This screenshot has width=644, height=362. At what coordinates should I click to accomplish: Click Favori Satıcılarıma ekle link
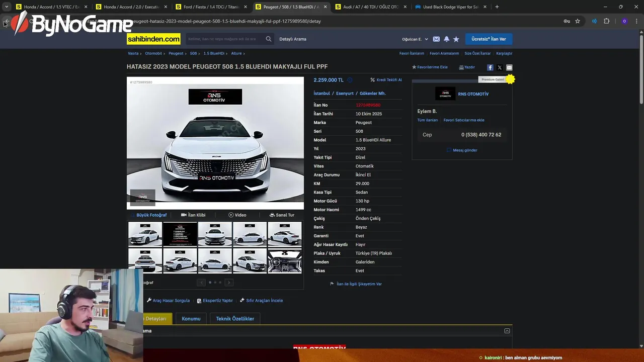point(464,120)
